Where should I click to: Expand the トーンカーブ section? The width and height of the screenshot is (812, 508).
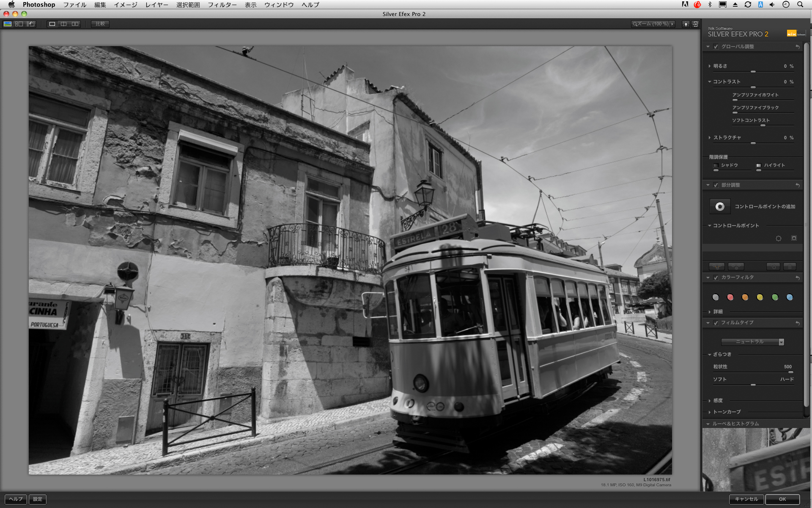710,412
